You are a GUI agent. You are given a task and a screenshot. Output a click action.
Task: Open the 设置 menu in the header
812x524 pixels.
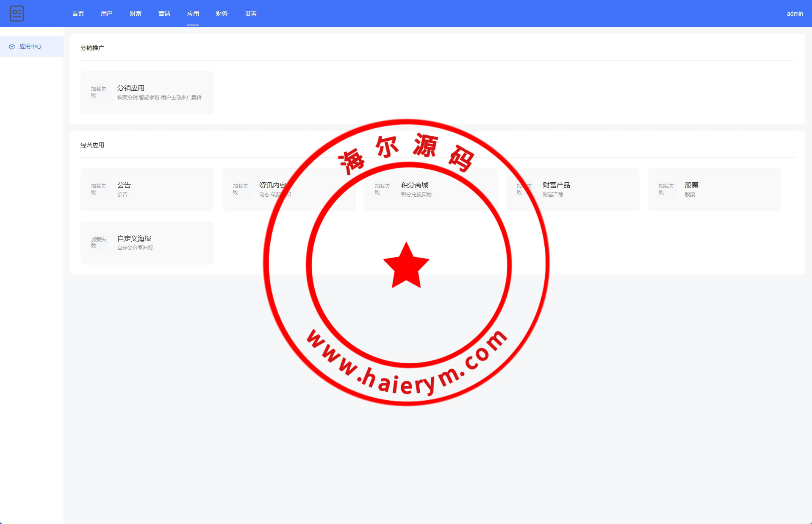pyautogui.click(x=251, y=14)
